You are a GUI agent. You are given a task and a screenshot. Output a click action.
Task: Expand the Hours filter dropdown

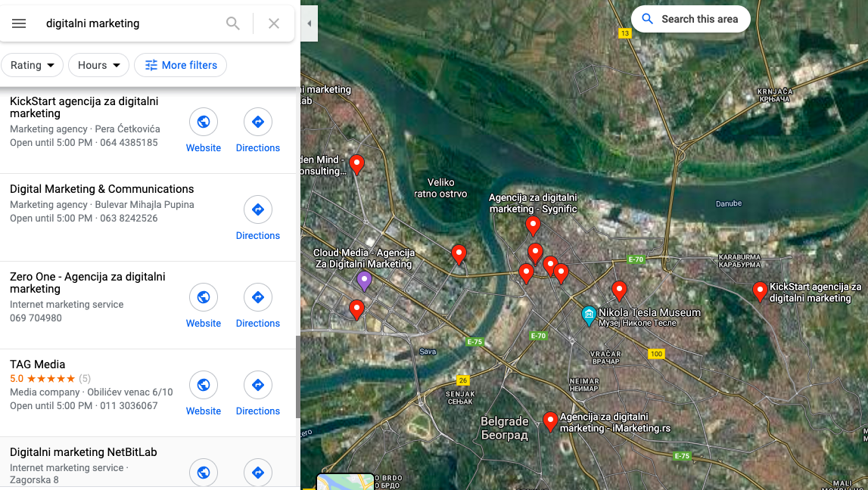98,65
